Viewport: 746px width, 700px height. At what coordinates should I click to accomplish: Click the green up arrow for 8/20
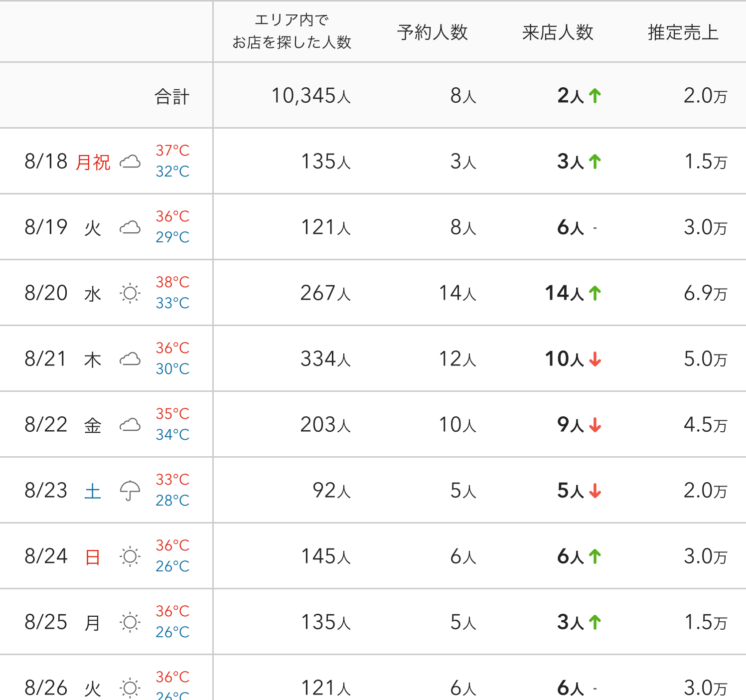pos(595,293)
